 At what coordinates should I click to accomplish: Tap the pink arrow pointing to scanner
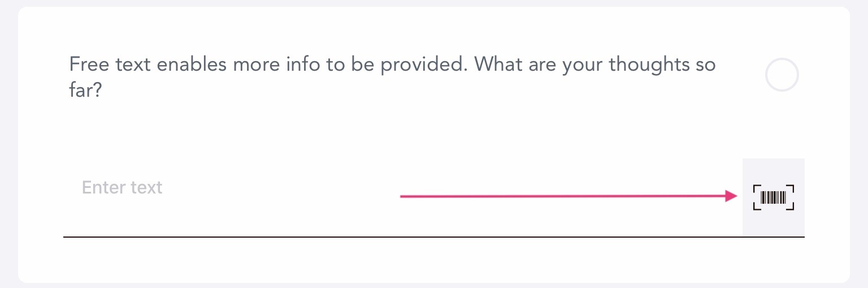pos(568,196)
